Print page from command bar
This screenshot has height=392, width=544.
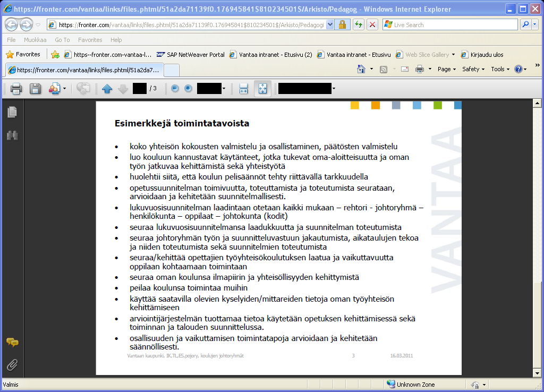(x=420, y=69)
